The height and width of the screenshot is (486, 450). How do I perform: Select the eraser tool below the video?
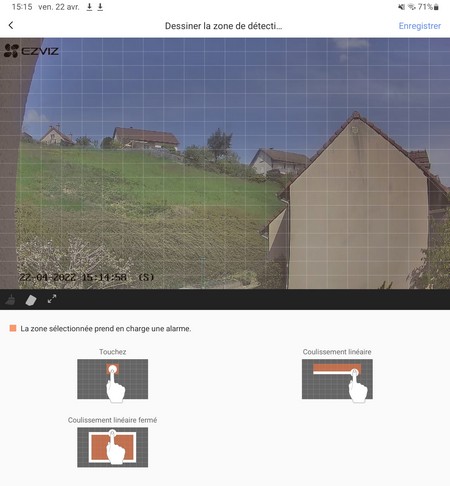coord(31,300)
